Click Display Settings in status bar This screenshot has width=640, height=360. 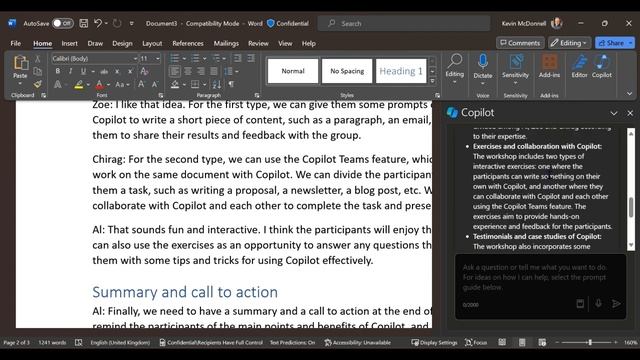[x=434, y=342]
